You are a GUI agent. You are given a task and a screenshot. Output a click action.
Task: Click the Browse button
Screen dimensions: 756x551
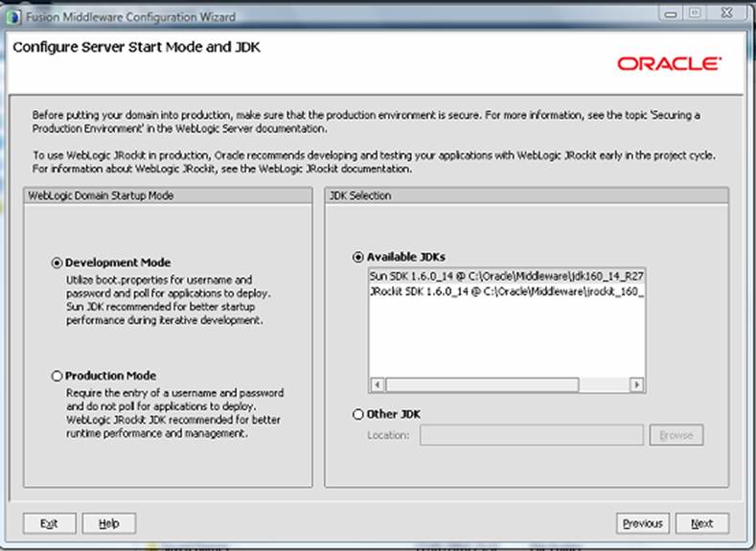click(x=676, y=435)
